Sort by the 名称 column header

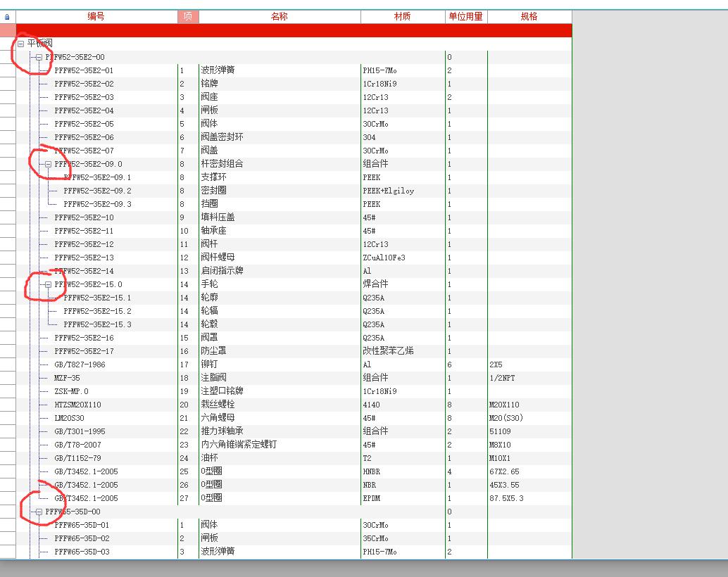279,16
